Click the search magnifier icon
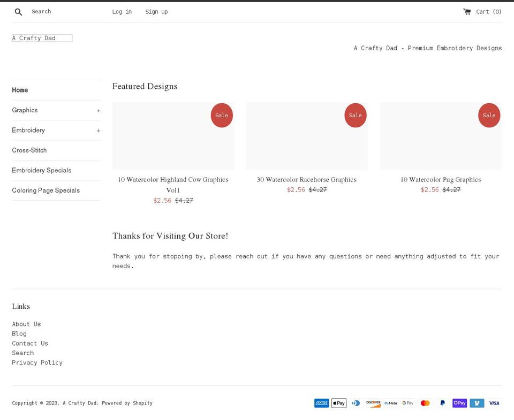This screenshot has height=420, width=514. [x=18, y=11]
